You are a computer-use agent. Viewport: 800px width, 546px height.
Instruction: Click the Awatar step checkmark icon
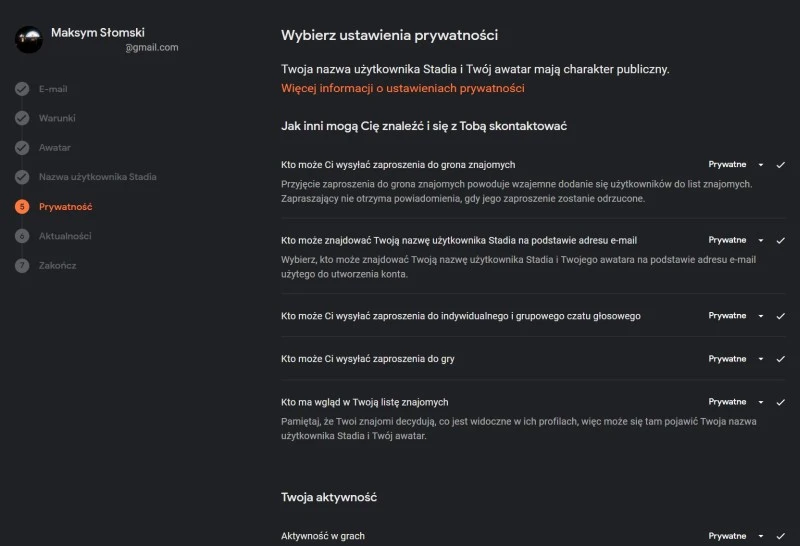(x=22, y=148)
